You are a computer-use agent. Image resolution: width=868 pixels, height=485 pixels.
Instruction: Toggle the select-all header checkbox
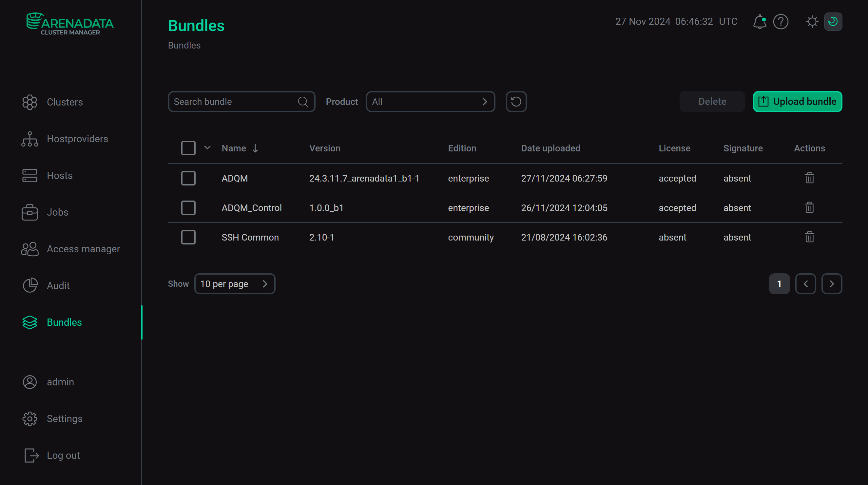tap(188, 148)
